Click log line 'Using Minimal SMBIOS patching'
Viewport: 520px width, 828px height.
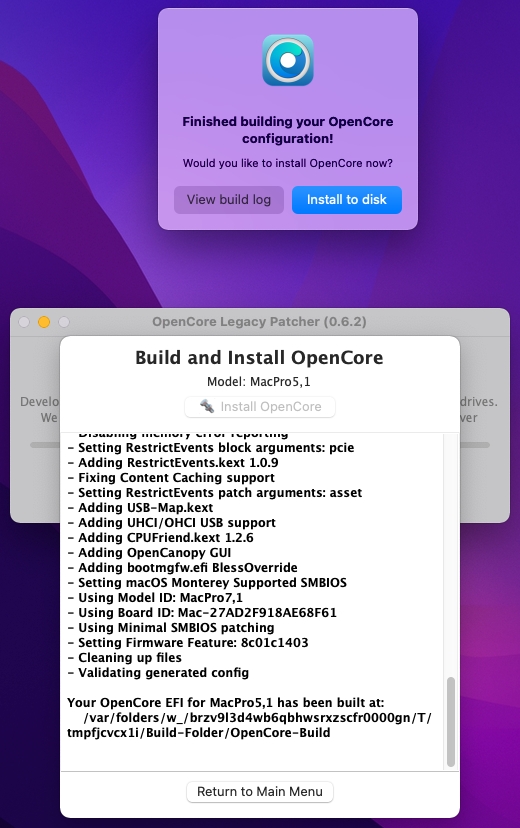(x=171, y=628)
